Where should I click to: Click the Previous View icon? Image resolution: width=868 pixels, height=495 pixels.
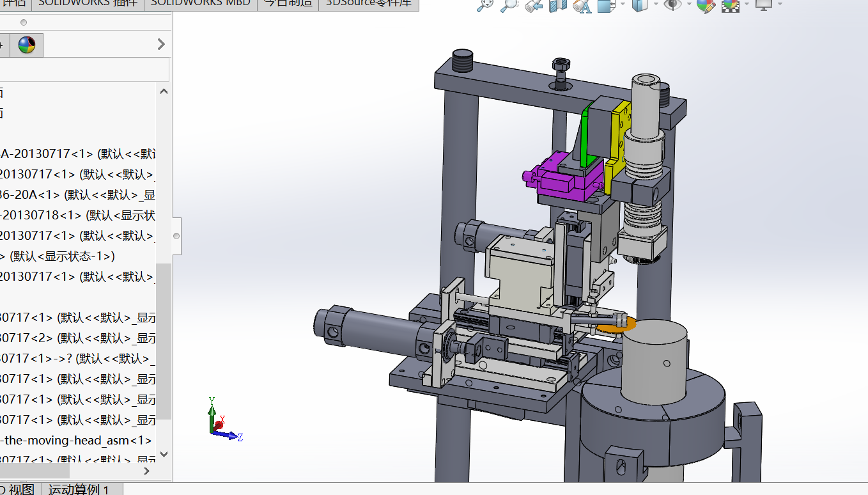(534, 6)
